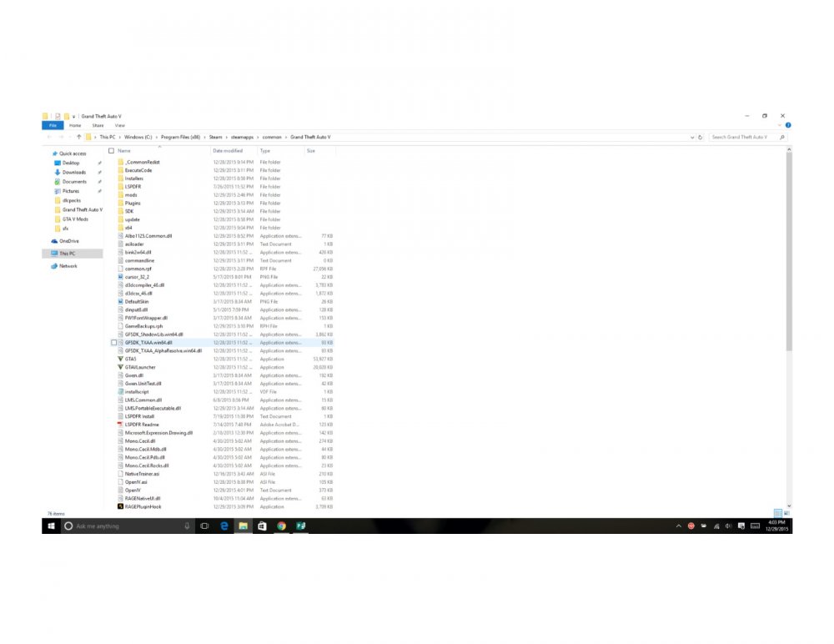Image resolution: width=834 pixels, height=644 pixels.
Task: Select 'Steam' in address breadcrumb
Action: (215, 138)
